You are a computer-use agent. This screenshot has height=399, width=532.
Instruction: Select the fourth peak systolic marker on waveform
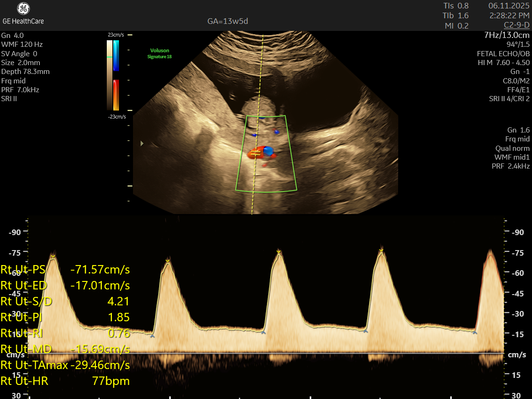click(381, 251)
